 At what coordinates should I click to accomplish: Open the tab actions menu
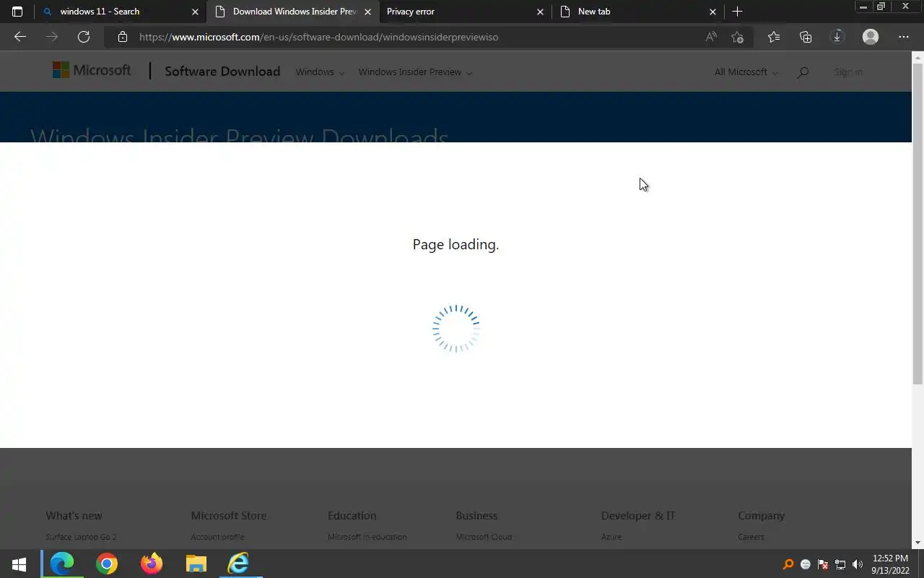[x=17, y=12]
